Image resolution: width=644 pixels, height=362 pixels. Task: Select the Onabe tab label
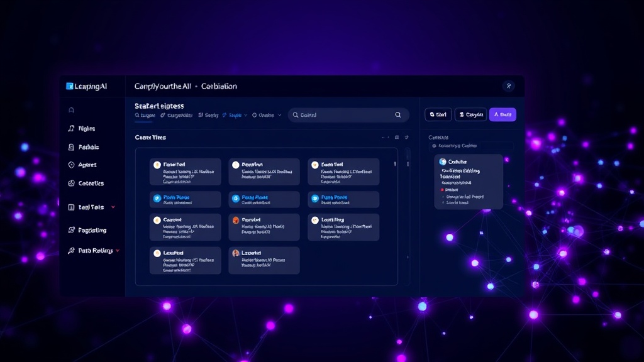tap(266, 116)
